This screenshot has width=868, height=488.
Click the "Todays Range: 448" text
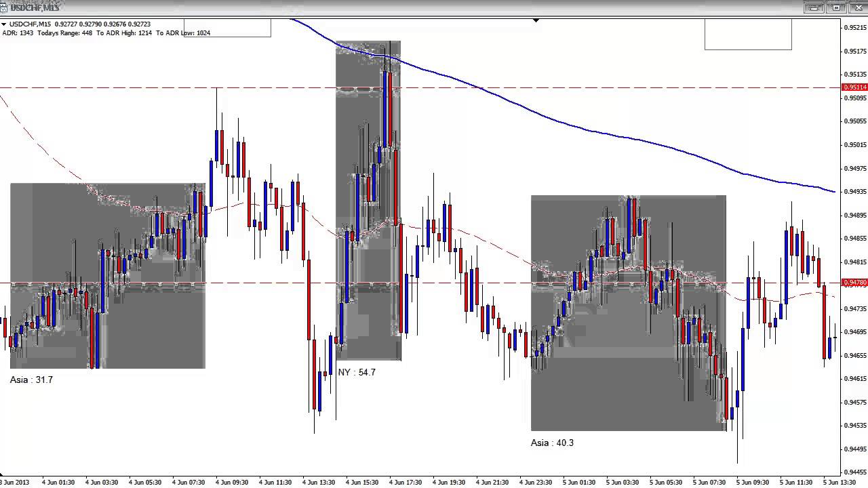(x=64, y=33)
